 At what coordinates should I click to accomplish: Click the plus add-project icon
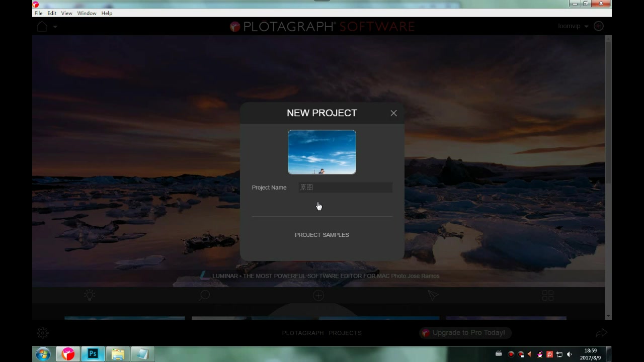[x=318, y=296]
